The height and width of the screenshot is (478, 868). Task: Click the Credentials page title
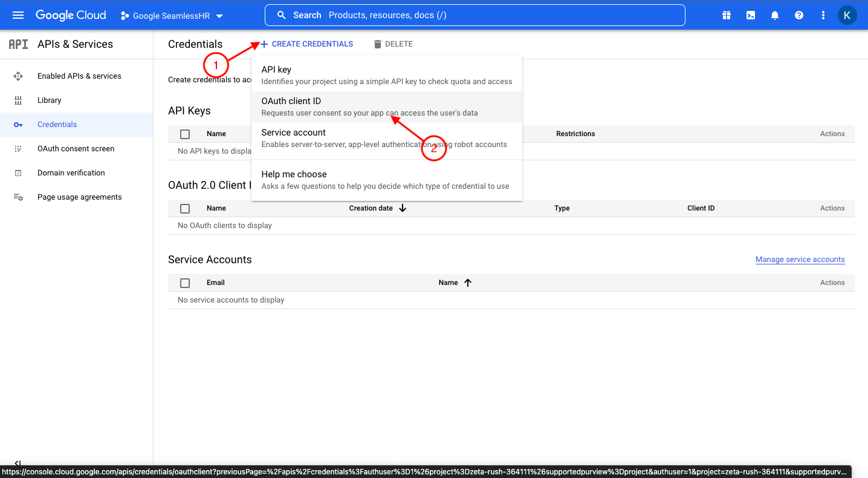point(195,44)
